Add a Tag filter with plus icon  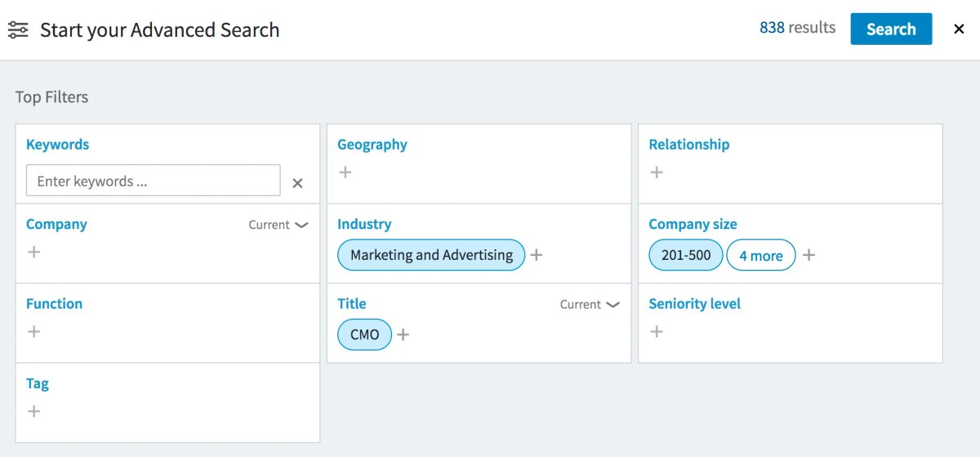pos(33,411)
